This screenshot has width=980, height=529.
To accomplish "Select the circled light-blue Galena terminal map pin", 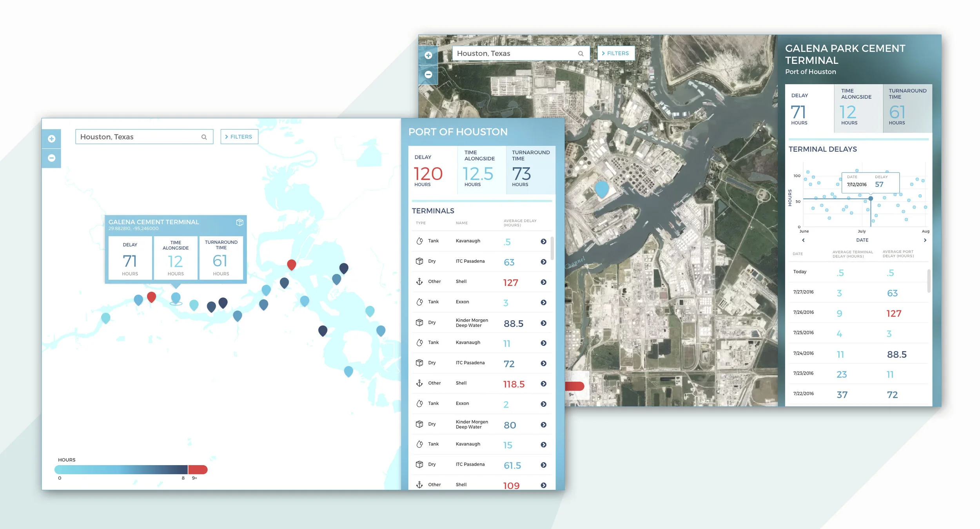I will pos(176,299).
